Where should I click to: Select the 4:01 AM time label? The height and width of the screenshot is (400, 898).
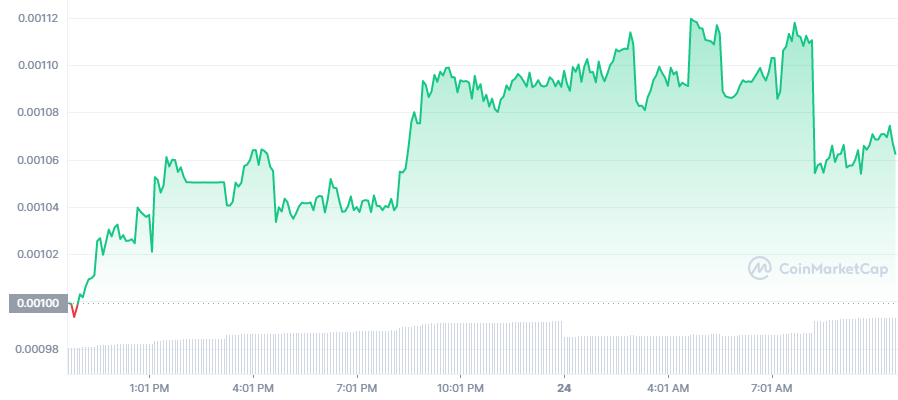[x=668, y=389]
